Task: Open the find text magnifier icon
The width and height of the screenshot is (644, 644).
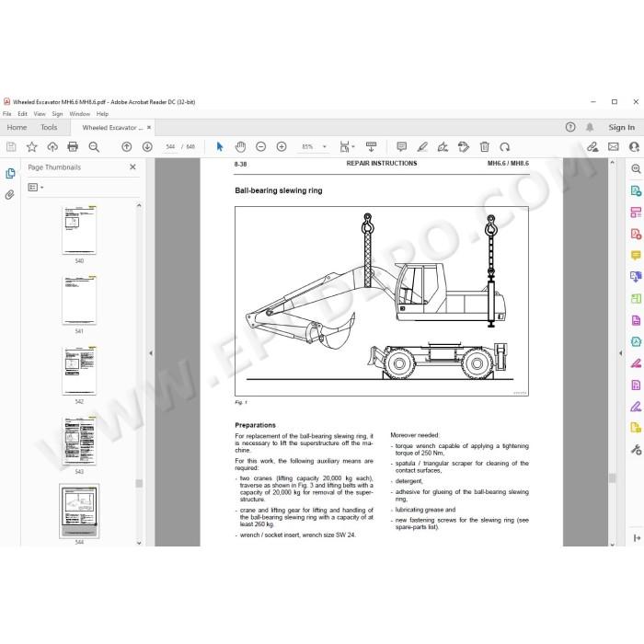Action: coord(94,146)
